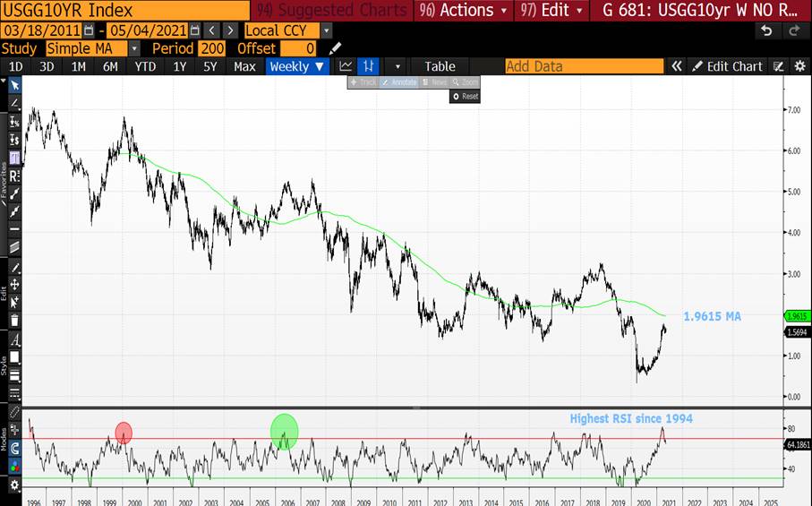Click the dashed lasso mode icon
Viewport: 812px width, 506px height.
tap(14, 412)
